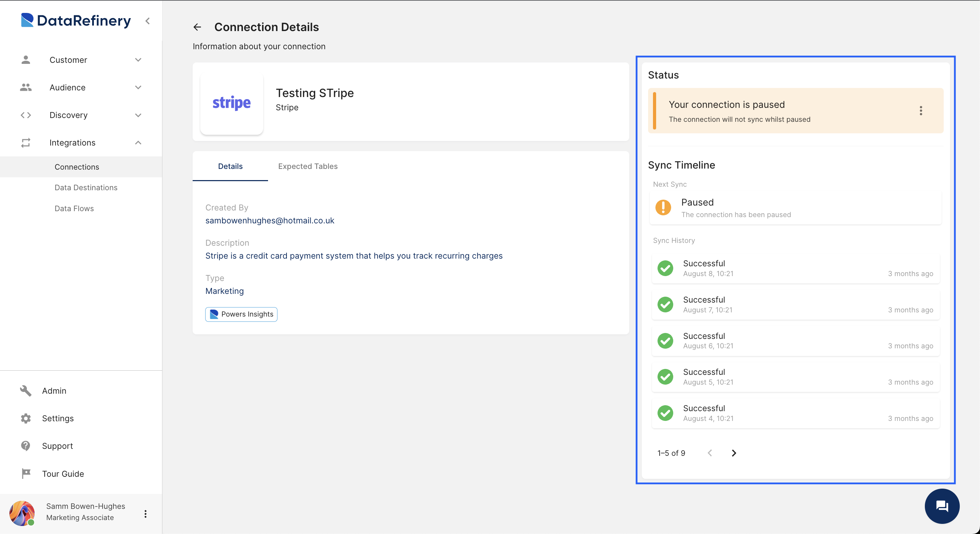This screenshot has height=534, width=980.
Task: Navigate to next sync history page
Action: (734, 453)
